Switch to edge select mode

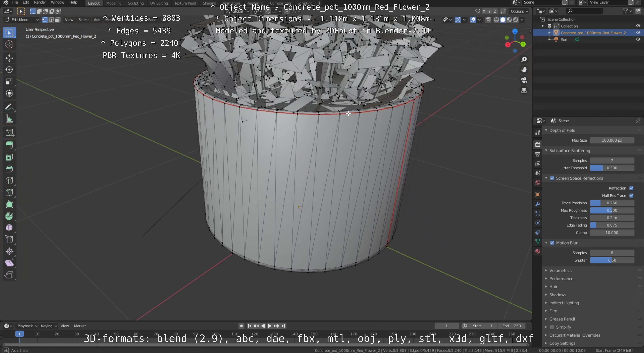(51, 20)
